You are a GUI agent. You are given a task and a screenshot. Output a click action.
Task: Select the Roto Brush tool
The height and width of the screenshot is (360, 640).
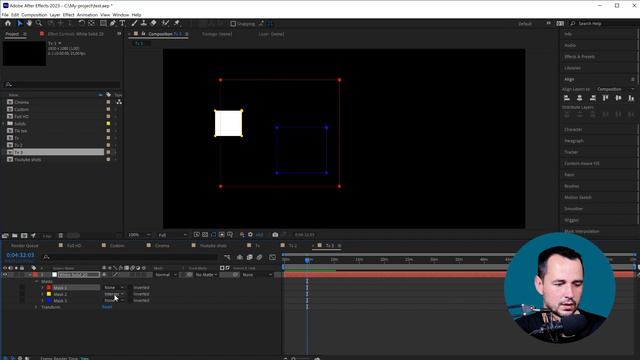click(x=165, y=24)
